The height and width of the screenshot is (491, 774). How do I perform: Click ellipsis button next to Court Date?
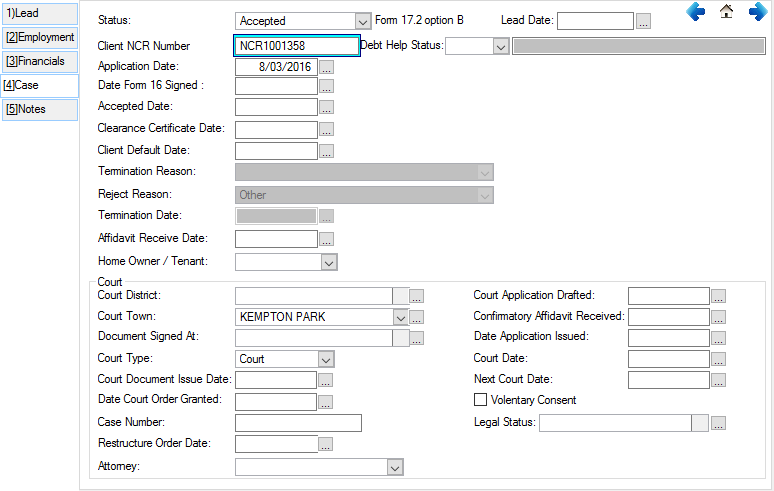[x=718, y=359]
